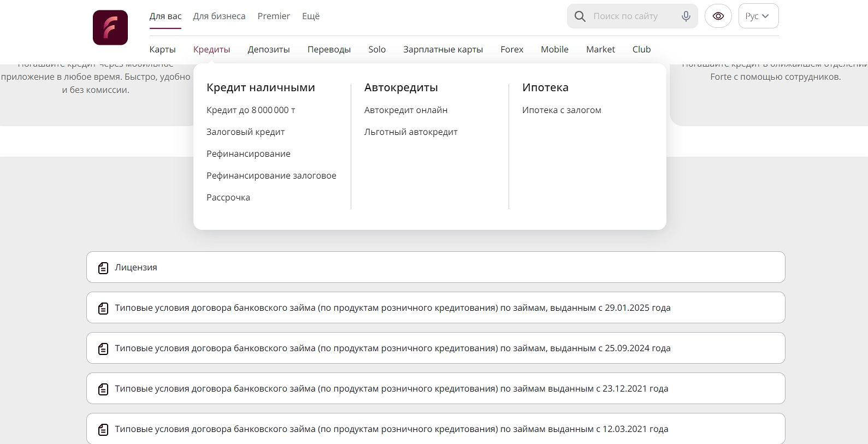This screenshot has height=444, width=868.
Task: Click document icon for 12.03.2021 loan terms
Action: [103, 429]
